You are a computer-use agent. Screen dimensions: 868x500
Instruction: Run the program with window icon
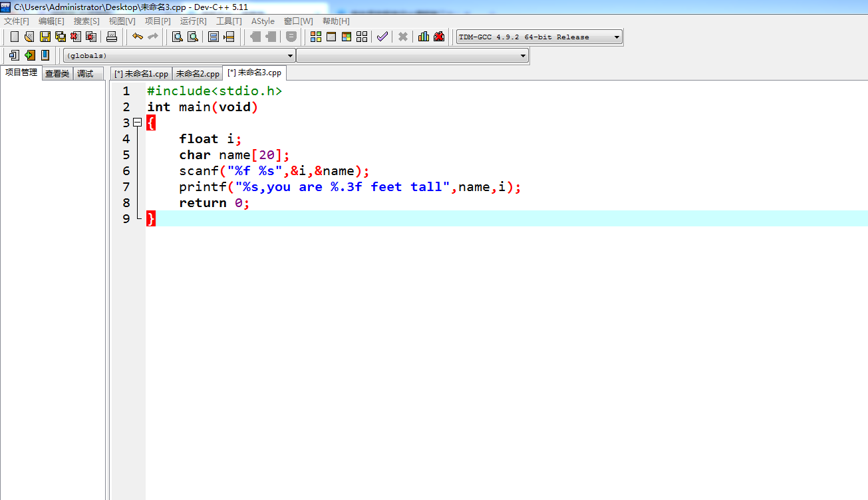[x=331, y=37]
